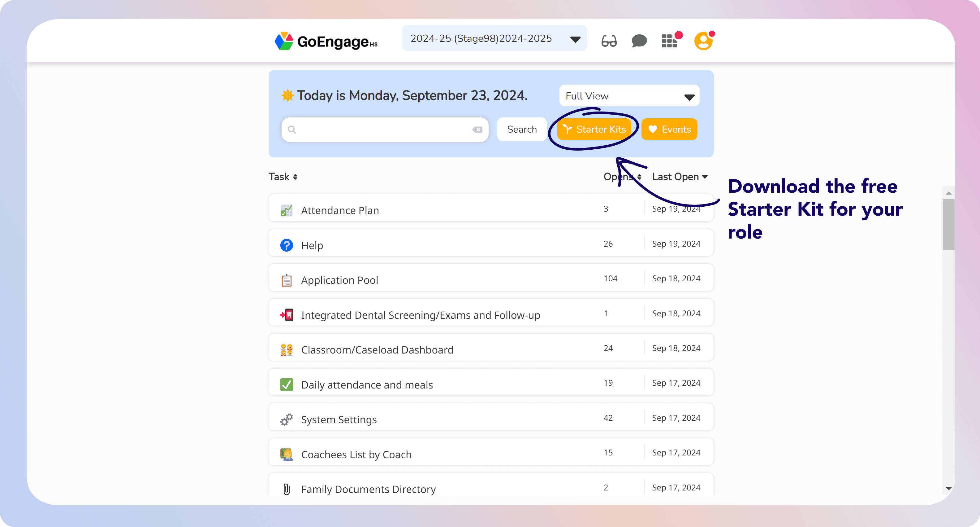Open the chat messages icon
This screenshot has height=527, width=980.
639,41
